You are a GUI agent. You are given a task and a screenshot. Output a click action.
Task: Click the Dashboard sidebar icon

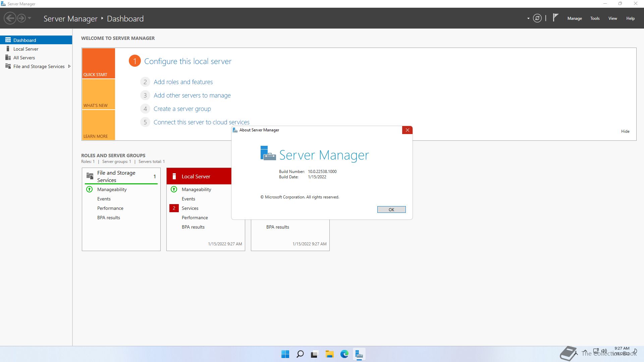pos(8,40)
